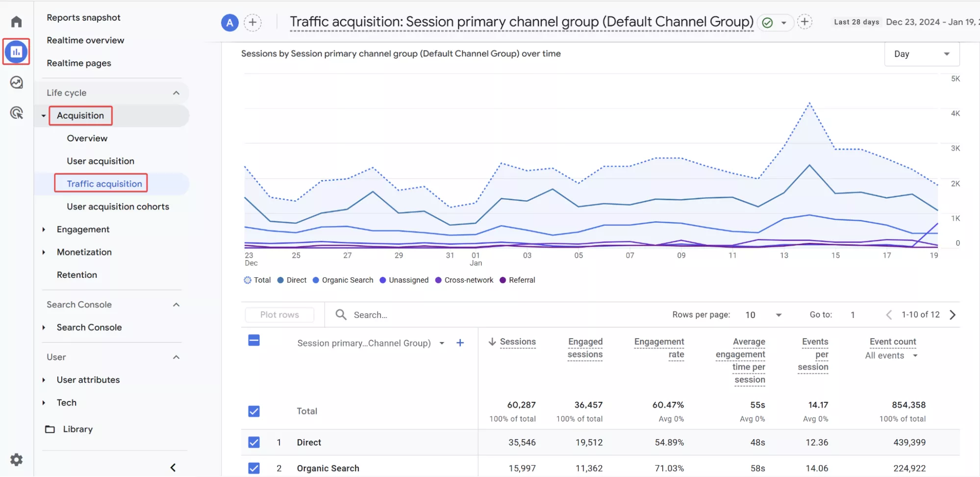Add a dimension with the blue plus icon
Screen dimensions: 980x477
(x=460, y=343)
